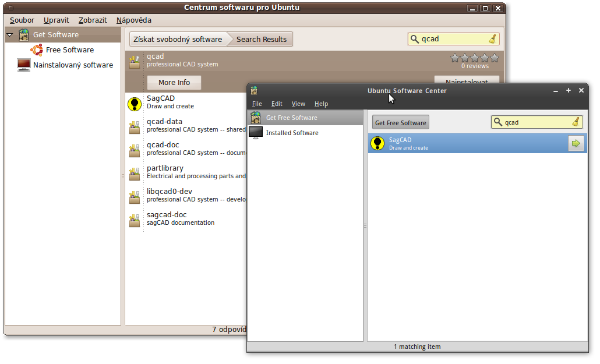This screenshot has height=364, width=600.
Task: Select the SagCAD title in the front window
Action: pos(400,140)
